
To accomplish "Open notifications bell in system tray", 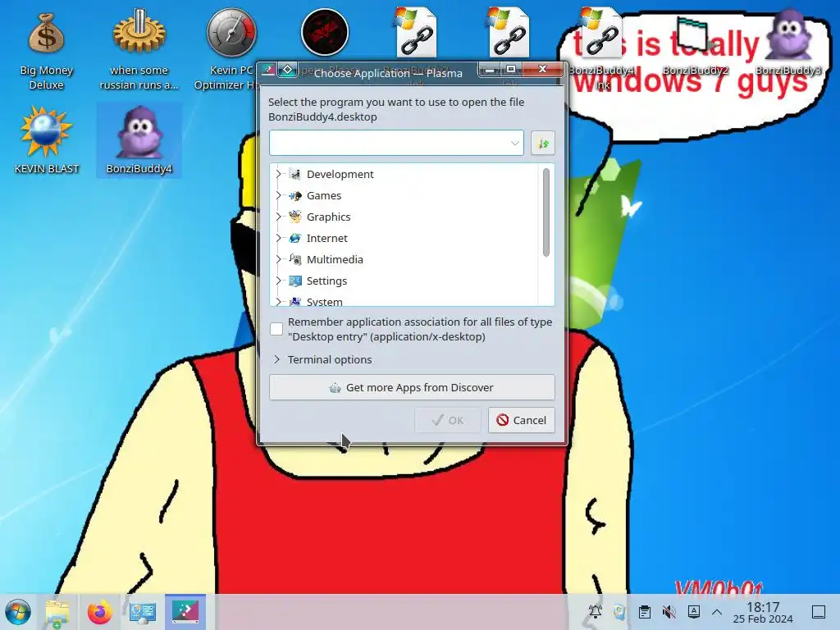I will pyautogui.click(x=596, y=612).
